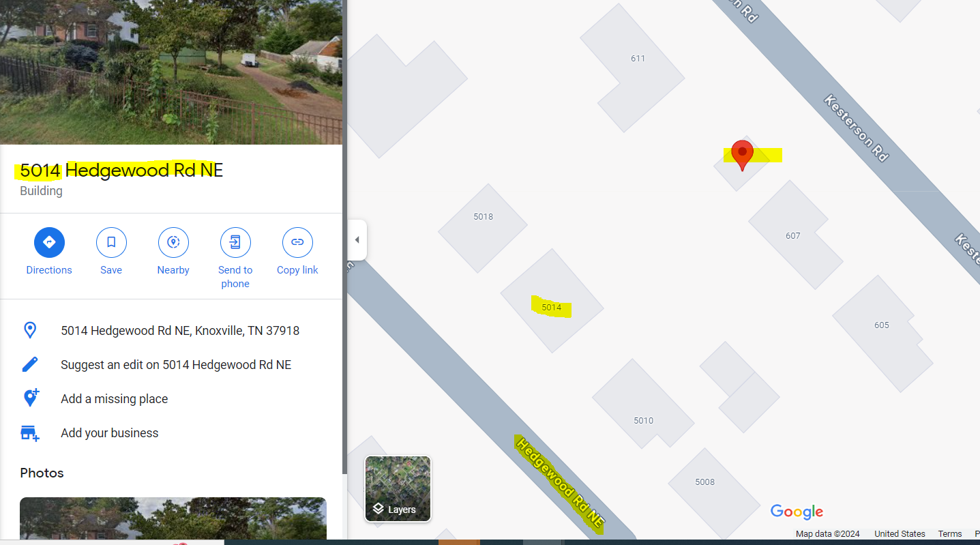Save this place with bookmark icon
The height and width of the screenshot is (545, 980).
coord(111,242)
